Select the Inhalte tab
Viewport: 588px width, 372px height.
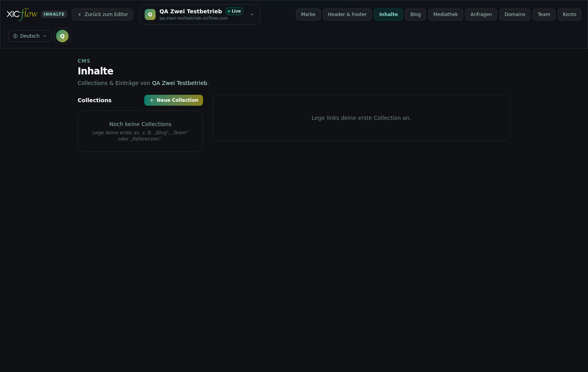coord(388,14)
